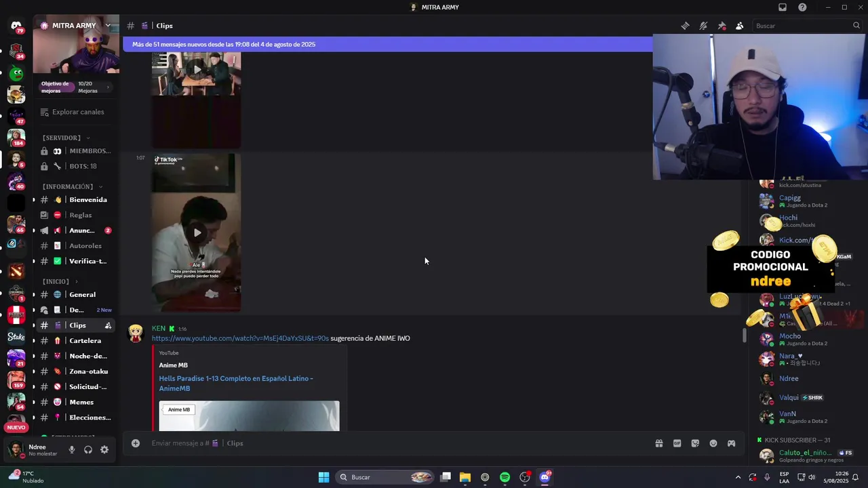The width and height of the screenshot is (868, 488).
Task: Open the gift icon in message bar
Action: [658, 443]
